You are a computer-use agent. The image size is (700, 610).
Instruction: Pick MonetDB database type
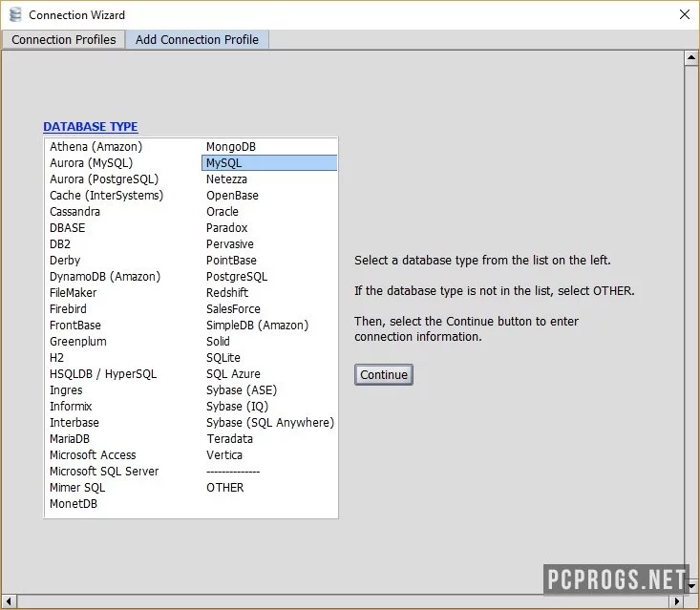point(74,504)
